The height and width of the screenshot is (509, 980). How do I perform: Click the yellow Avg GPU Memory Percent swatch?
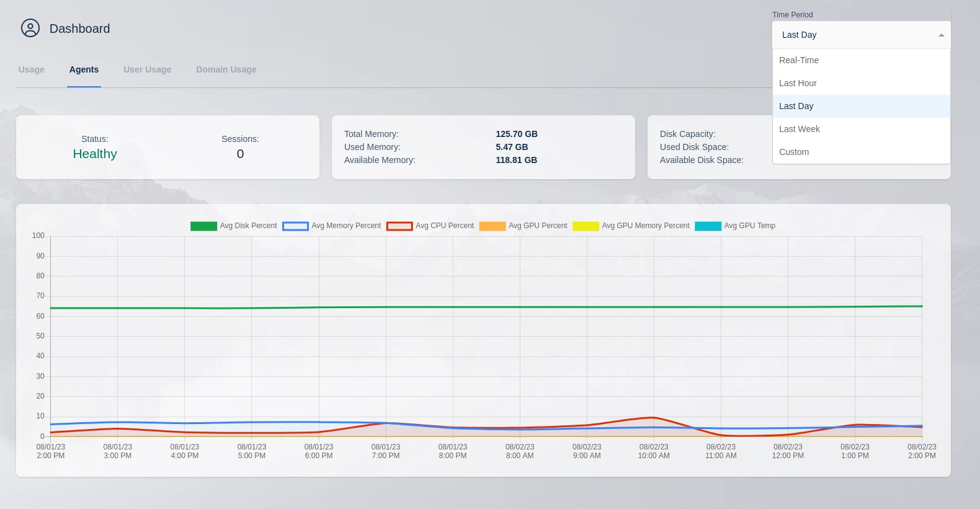(x=586, y=226)
